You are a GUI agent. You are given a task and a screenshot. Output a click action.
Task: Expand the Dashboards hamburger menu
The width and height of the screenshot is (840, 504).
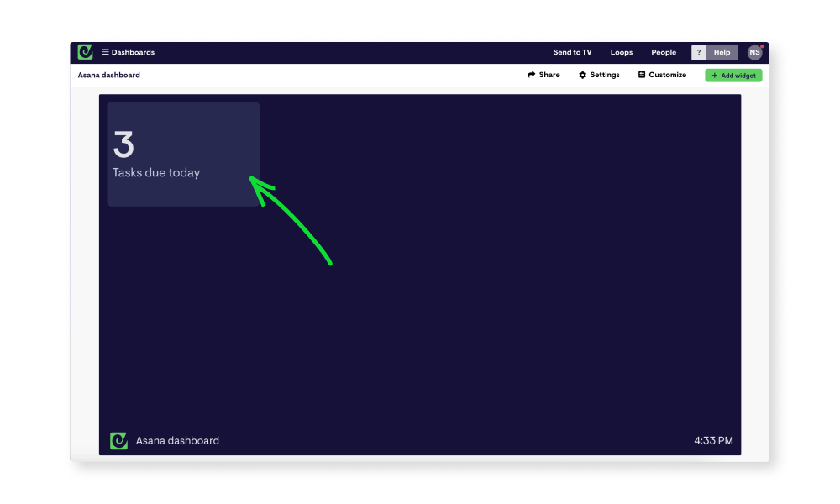pyautogui.click(x=106, y=51)
